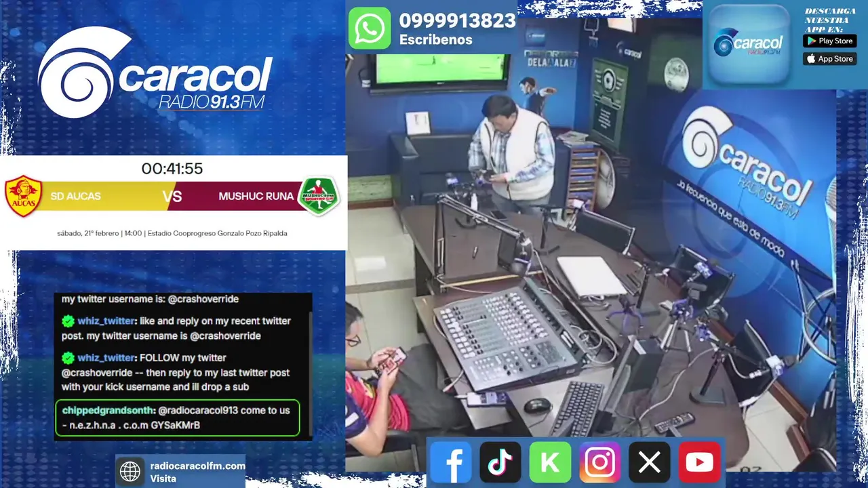Click username chippedgrandsonth in chat
The image size is (868, 488).
(108, 411)
